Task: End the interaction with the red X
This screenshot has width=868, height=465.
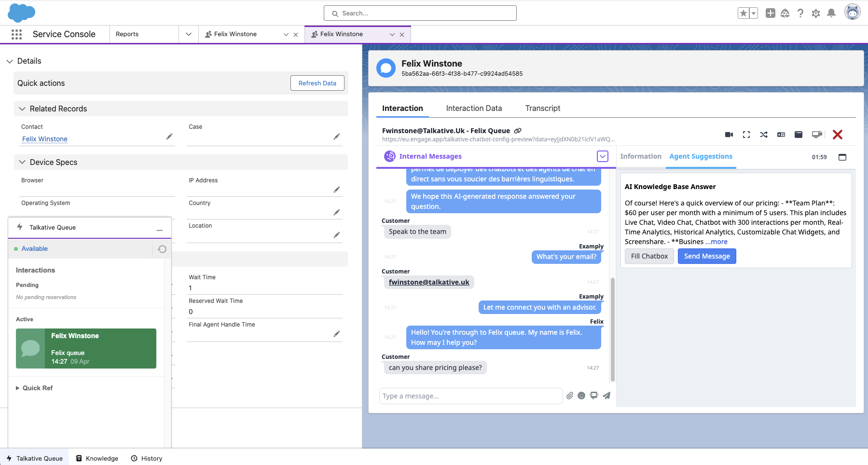Action: point(838,135)
